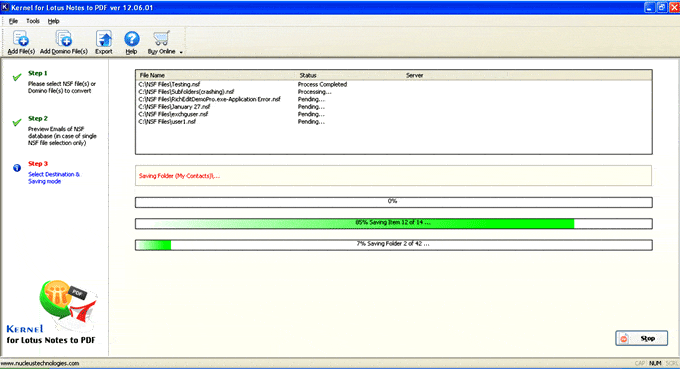Click the Saving Folder (My Contacts) message
This screenshot has width=680, height=369.
[179, 176]
